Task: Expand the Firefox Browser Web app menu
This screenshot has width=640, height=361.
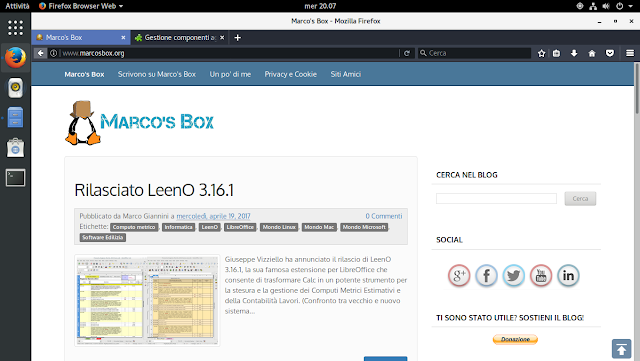Action: pos(81,6)
